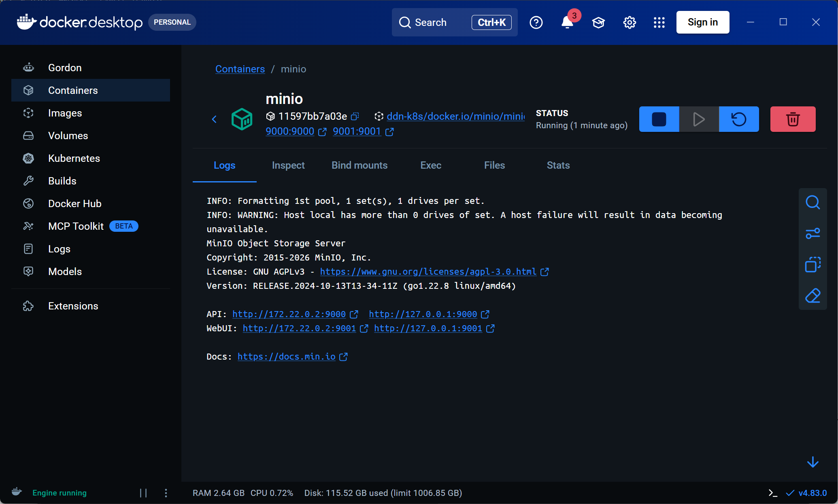Go to Kubernetes section
Screen dimensions: 838x504
click(91, 158)
